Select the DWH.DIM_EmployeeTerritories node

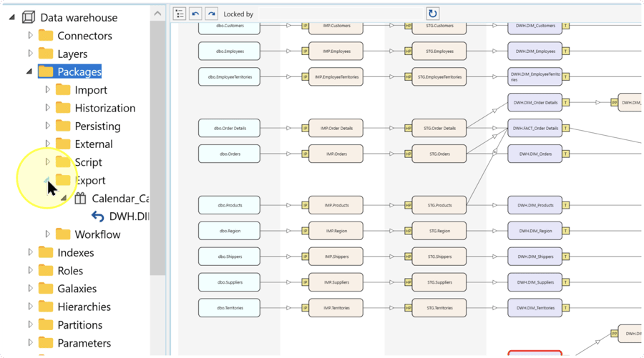point(535,76)
